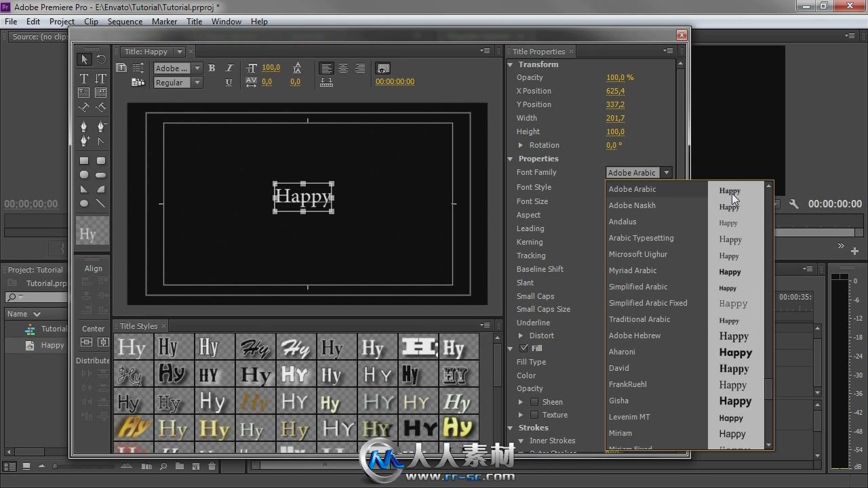Screen dimensions: 868x488
Task: Collapse the Strokes section
Action: pyautogui.click(x=511, y=428)
